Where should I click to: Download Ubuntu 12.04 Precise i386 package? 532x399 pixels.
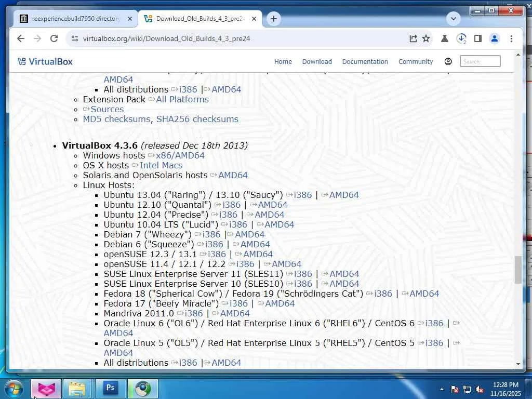(x=228, y=215)
